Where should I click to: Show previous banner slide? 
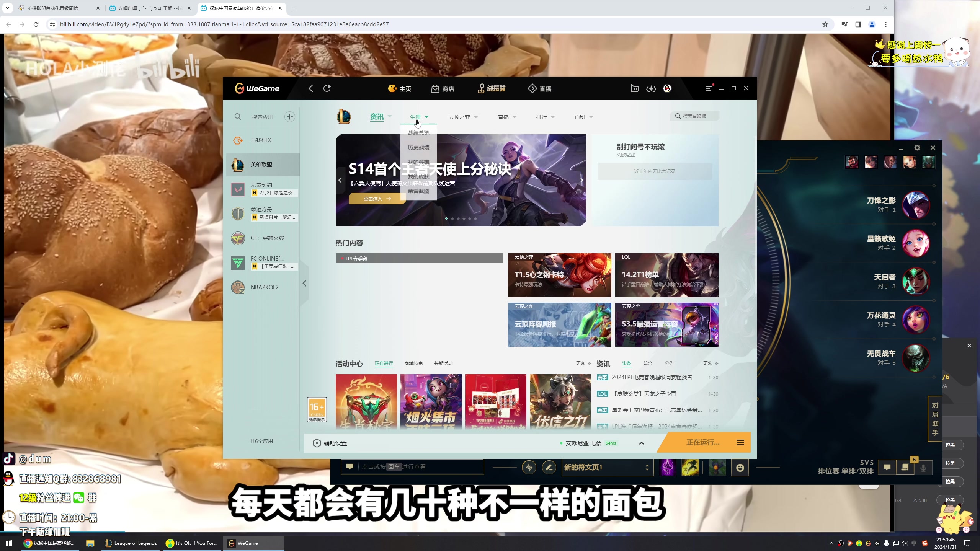[340, 180]
